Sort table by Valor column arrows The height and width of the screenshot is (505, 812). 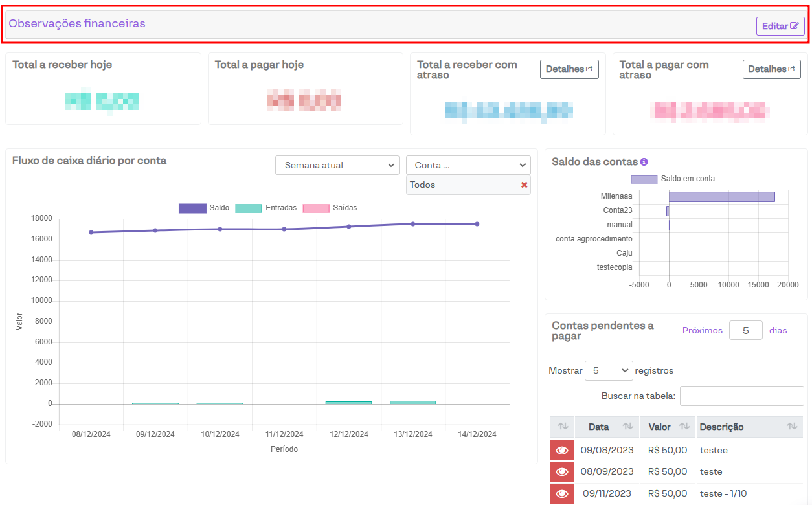pos(684,427)
